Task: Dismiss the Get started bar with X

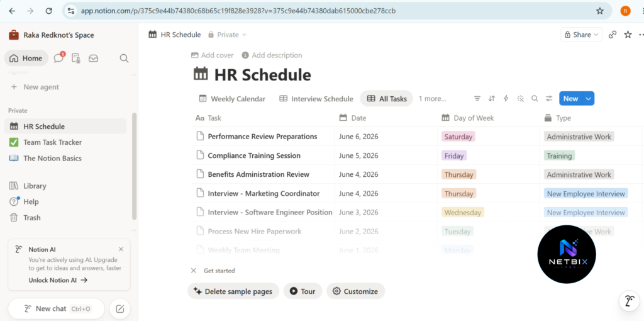Action: (x=194, y=271)
